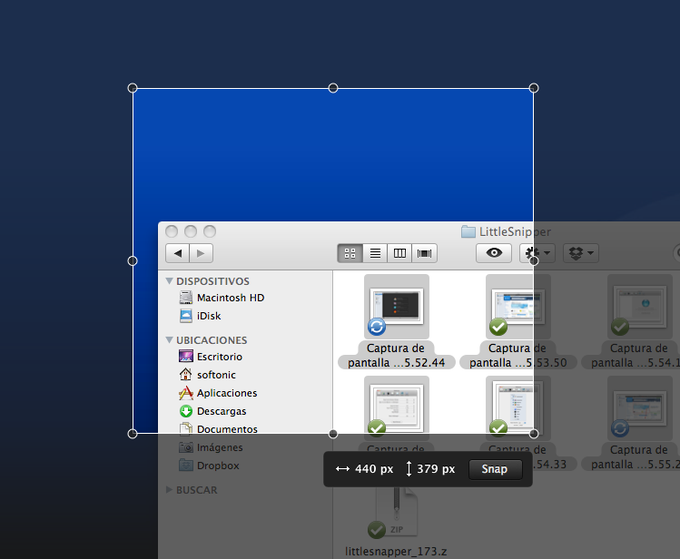The height and width of the screenshot is (559, 680).
Task: Select Macintosh HD in sidebar
Action: pyautogui.click(x=222, y=298)
